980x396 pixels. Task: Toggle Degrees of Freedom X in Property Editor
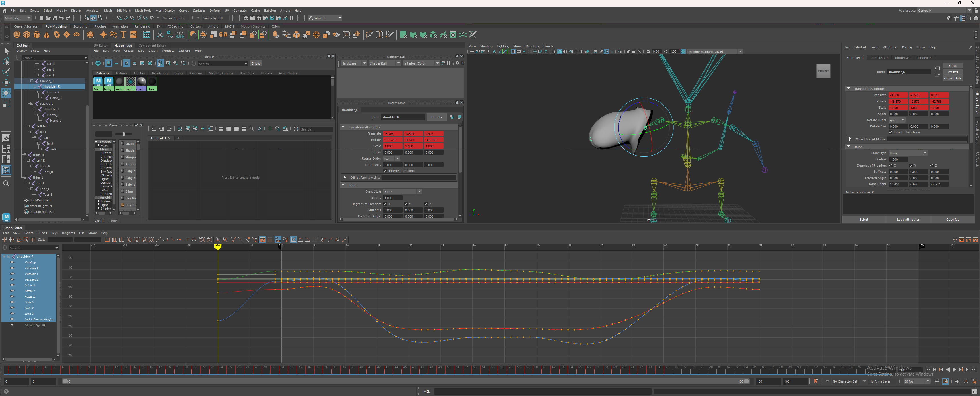pos(385,204)
